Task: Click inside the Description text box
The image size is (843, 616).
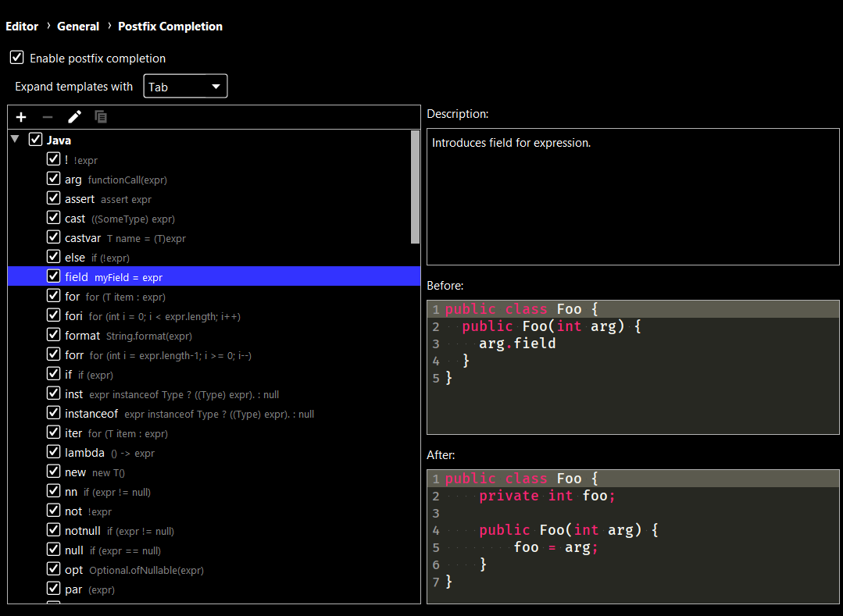Action: (x=632, y=197)
